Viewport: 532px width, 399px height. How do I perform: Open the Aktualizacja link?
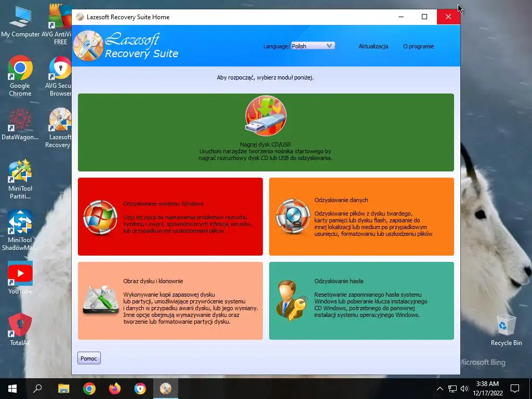tap(373, 46)
